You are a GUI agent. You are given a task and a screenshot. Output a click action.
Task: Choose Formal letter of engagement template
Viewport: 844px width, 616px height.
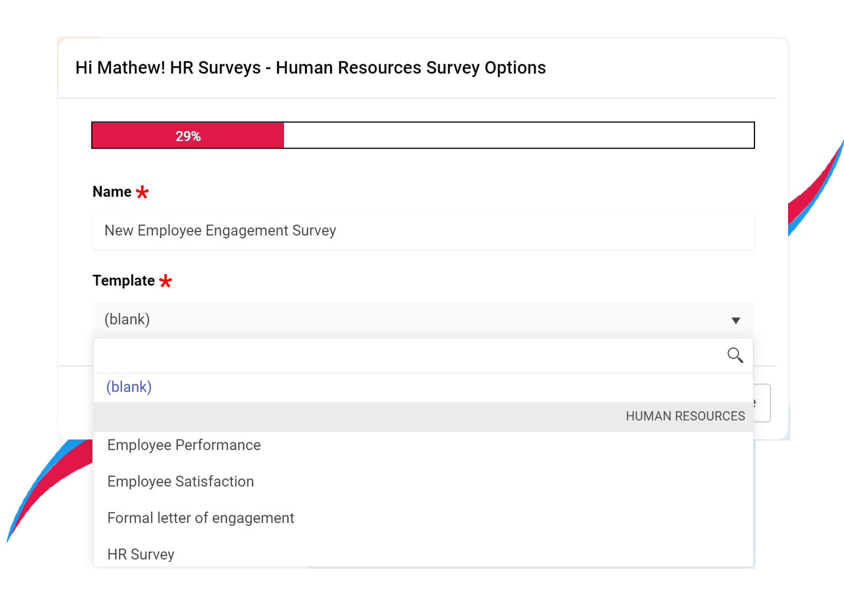click(x=201, y=518)
